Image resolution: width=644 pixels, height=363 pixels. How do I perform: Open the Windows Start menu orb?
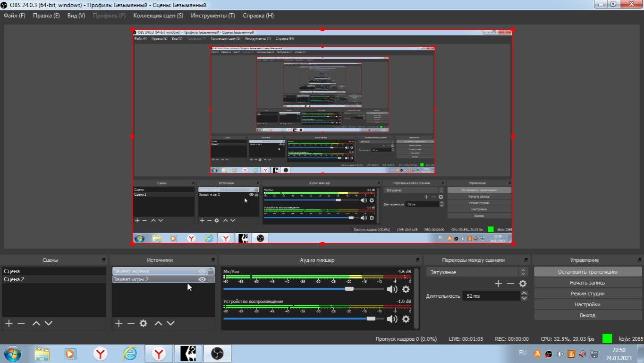pyautogui.click(x=12, y=354)
